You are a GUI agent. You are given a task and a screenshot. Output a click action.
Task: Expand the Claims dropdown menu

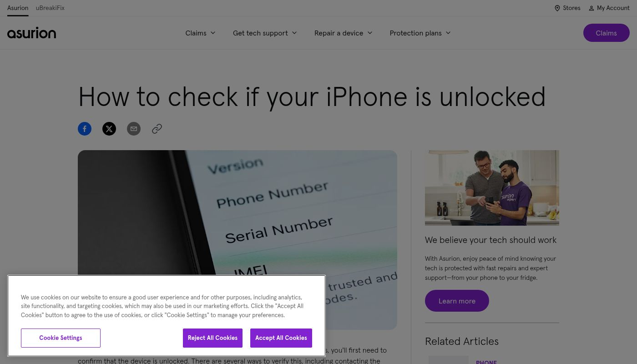[200, 33]
